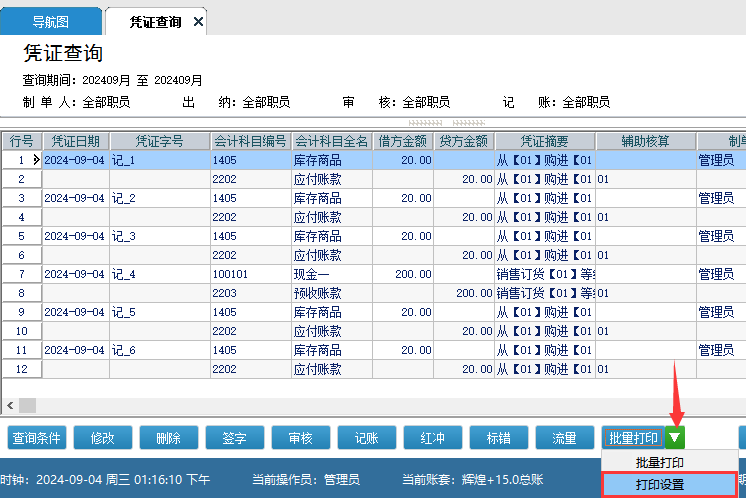Select 打印设置 from the popup menu
Image resolution: width=746 pixels, height=498 pixels.
tap(660, 484)
